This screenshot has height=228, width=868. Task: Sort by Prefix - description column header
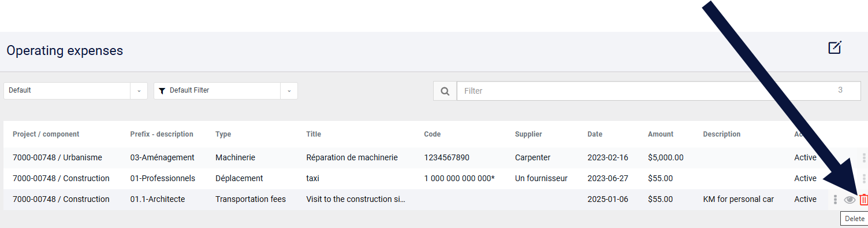click(x=162, y=134)
